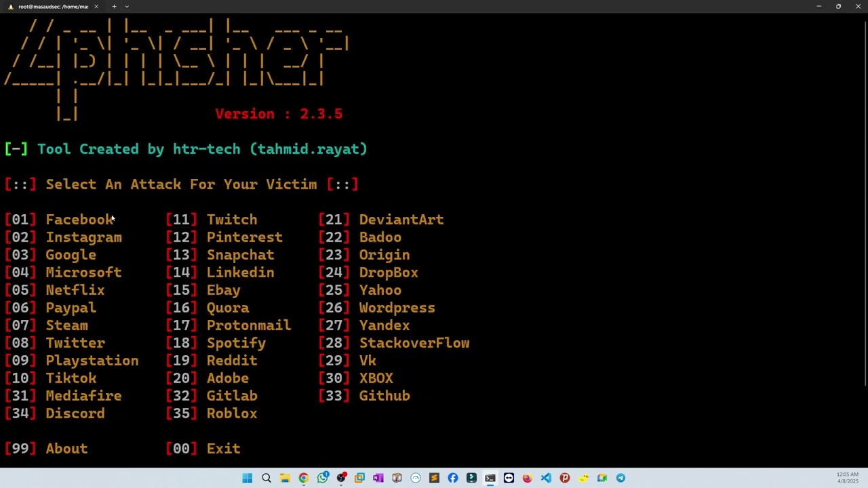The width and height of the screenshot is (868, 488).
Task: Open File Explorer from the taskbar
Action: 285,478
